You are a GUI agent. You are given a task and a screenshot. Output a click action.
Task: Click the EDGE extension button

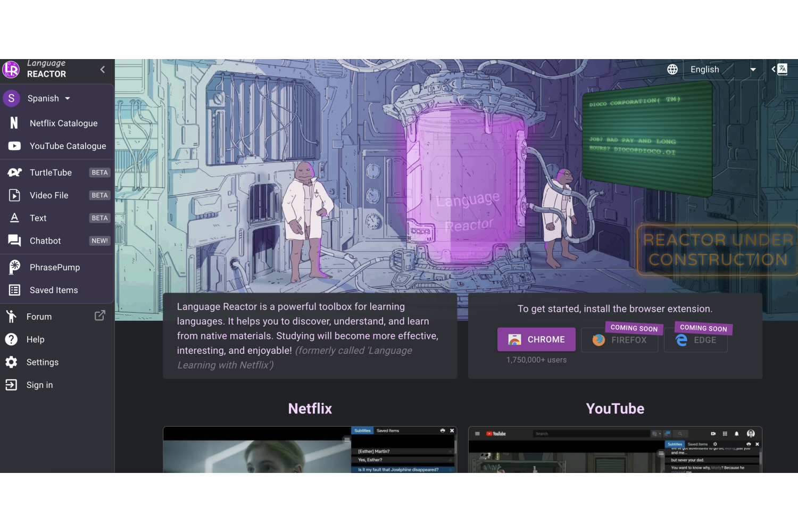(695, 340)
